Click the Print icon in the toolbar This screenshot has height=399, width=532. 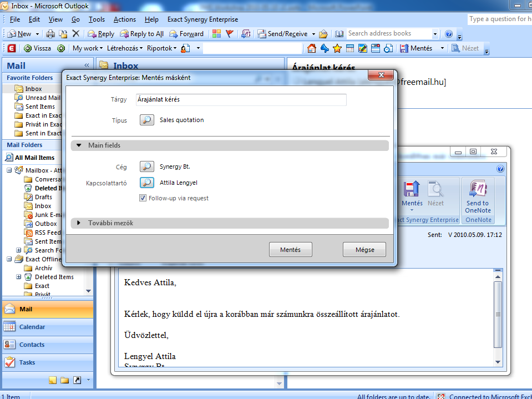click(50, 34)
